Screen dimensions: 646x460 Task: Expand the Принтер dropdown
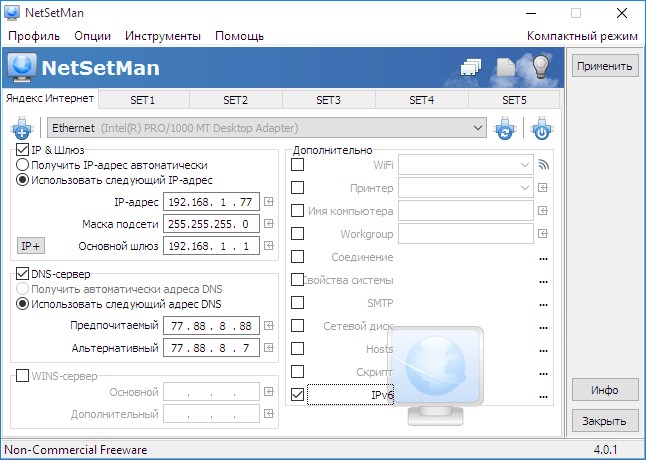point(524,188)
